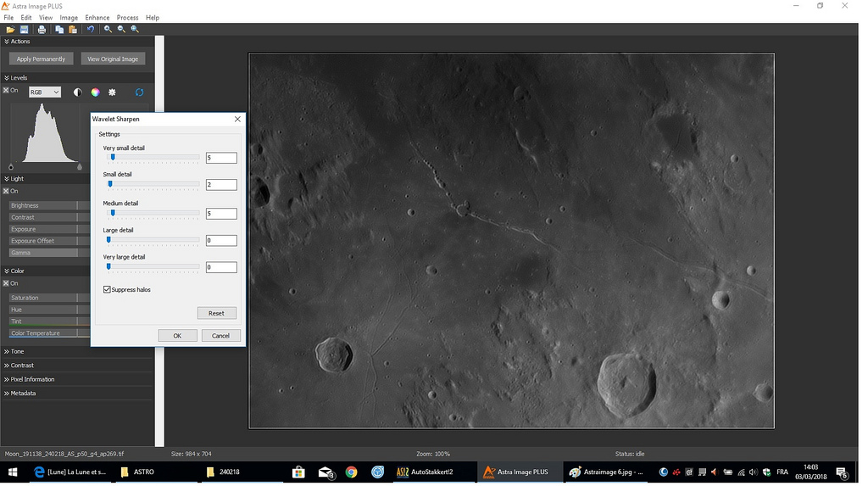Click Very large detail value field
The image size is (868, 486).
(x=221, y=267)
